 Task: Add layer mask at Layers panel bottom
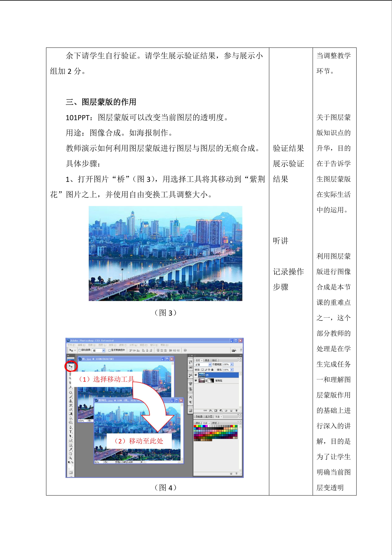click(x=216, y=410)
